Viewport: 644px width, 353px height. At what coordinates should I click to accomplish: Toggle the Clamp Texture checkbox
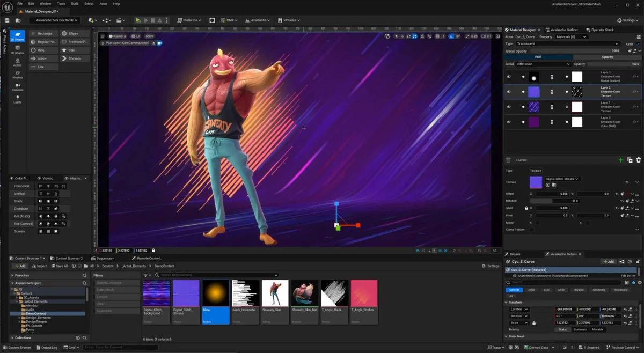pyautogui.click(x=532, y=229)
